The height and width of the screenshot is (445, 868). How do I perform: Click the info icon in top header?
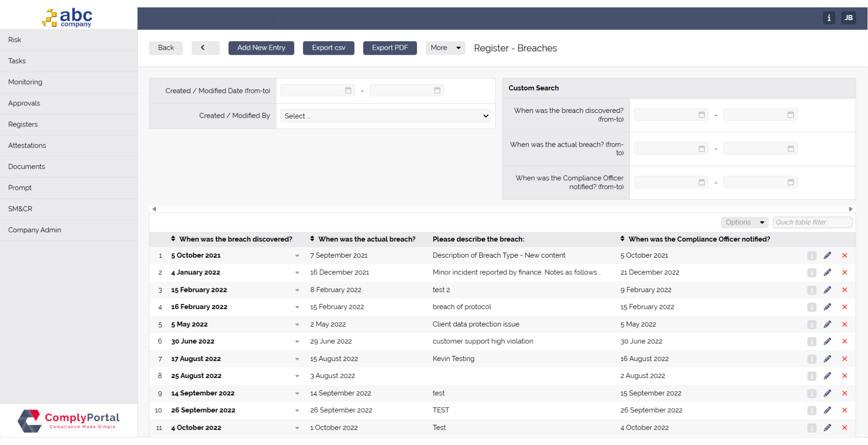point(829,18)
